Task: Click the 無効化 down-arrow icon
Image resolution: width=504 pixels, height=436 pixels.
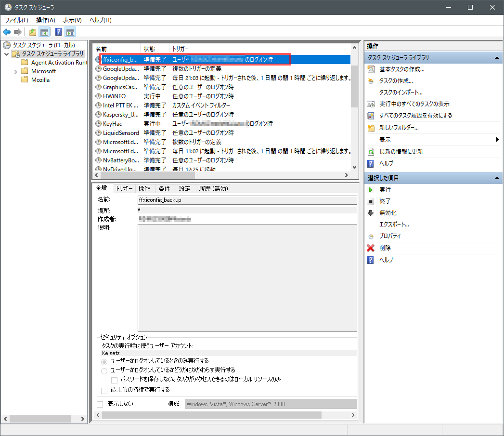Action: [371, 213]
